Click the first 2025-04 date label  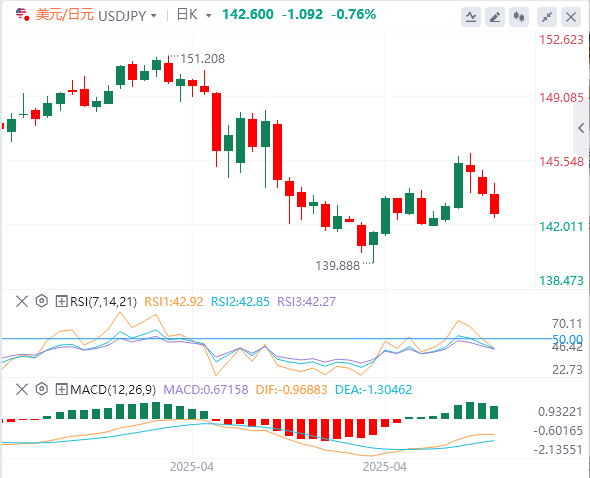(192, 467)
